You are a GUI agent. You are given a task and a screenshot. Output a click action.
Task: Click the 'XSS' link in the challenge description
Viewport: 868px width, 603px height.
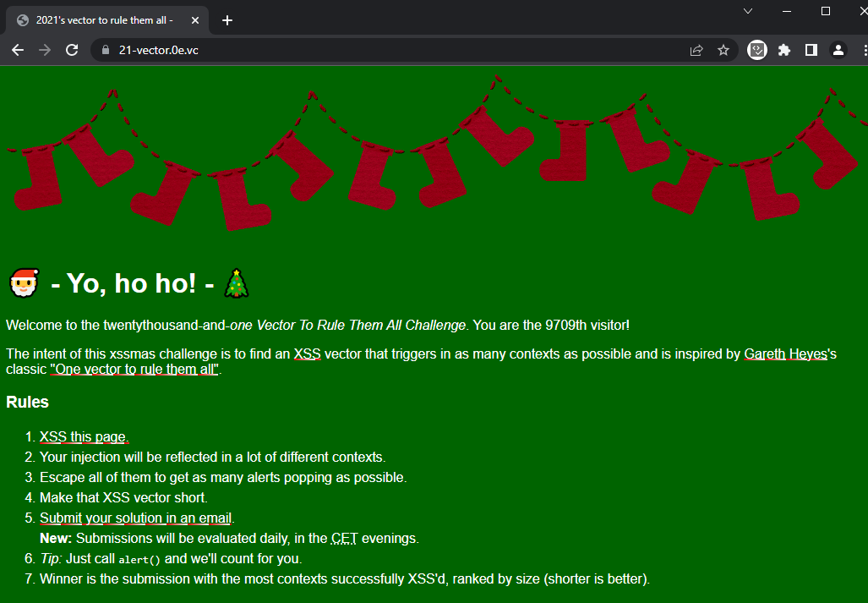click(308, 354)
